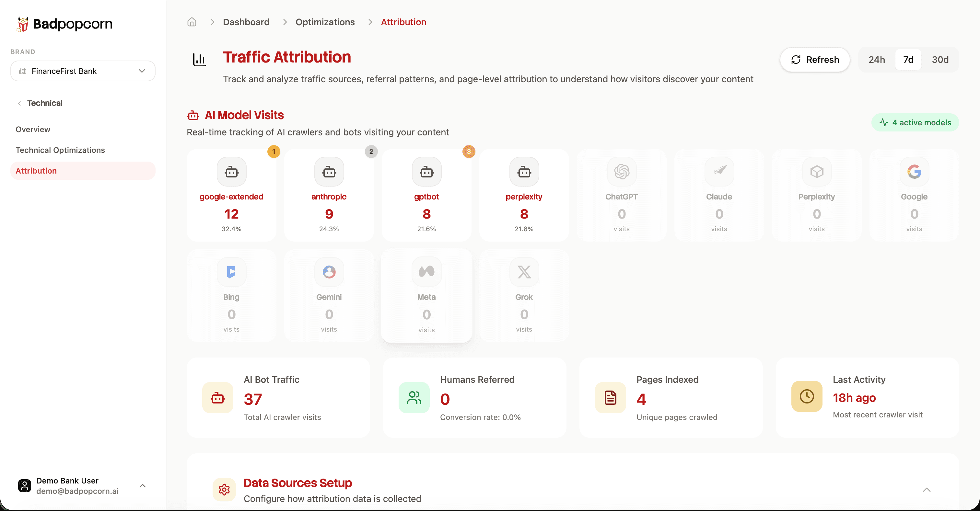Click the AI Bot Traffic robot icon
980x511 pixels.
click(217, 398)
